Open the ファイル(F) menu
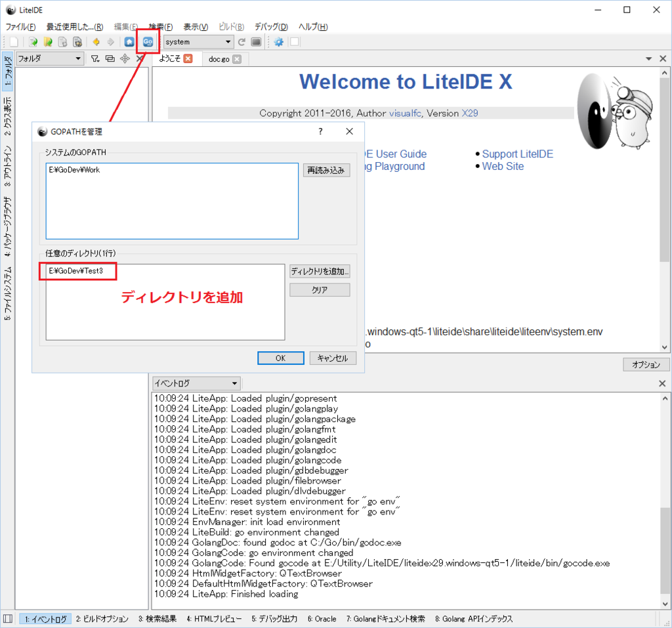 coord(20,27)
